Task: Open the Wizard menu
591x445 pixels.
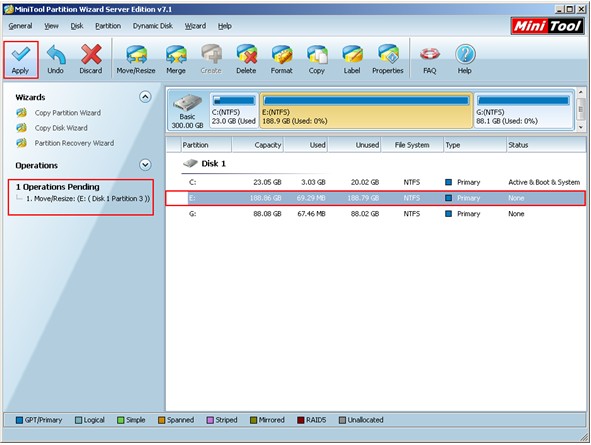Action: [x=195, y=26]
